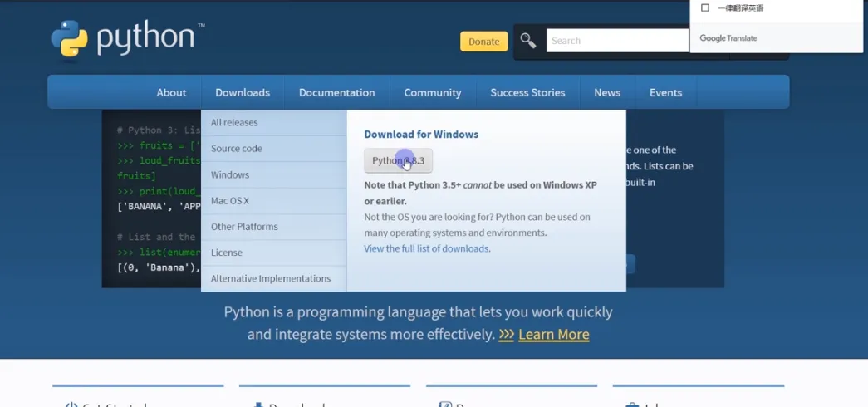Open the Community menu
The width and height of the screenshot is (868, 407).
coord(433,92)
